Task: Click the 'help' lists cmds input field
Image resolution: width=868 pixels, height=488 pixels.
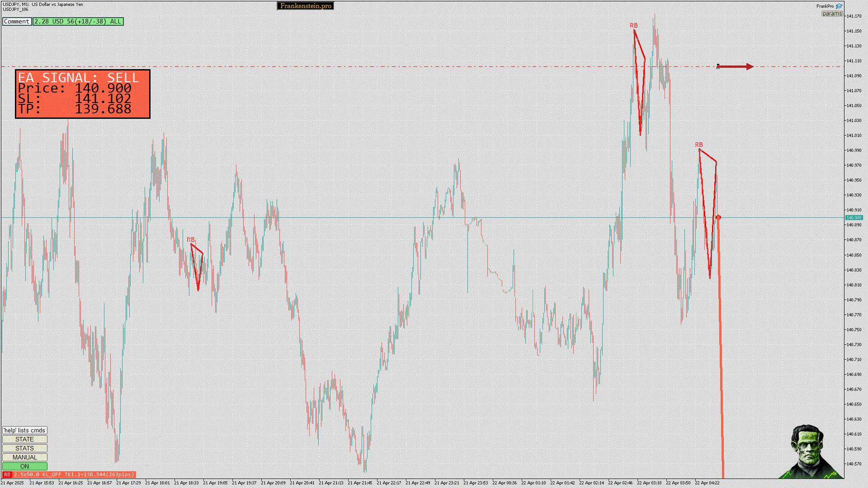Action: 24,430
